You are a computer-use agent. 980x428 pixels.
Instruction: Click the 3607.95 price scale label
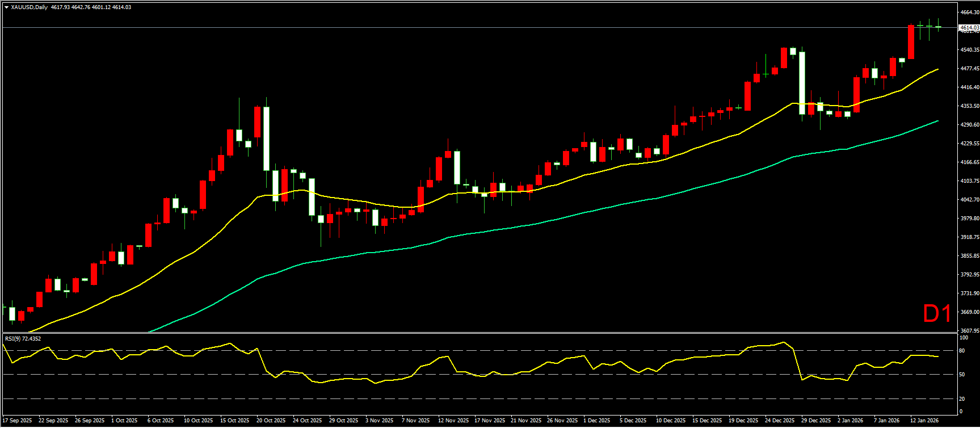point(968,330)
